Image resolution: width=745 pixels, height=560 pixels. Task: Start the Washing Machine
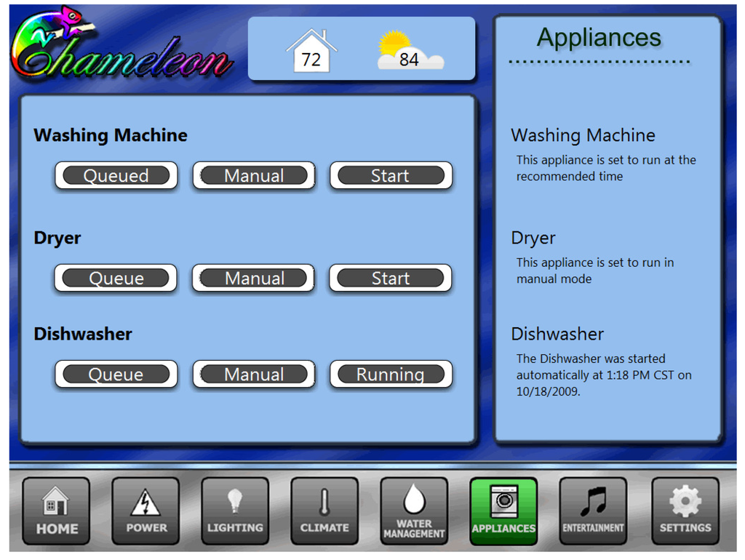tap(391, 176)
